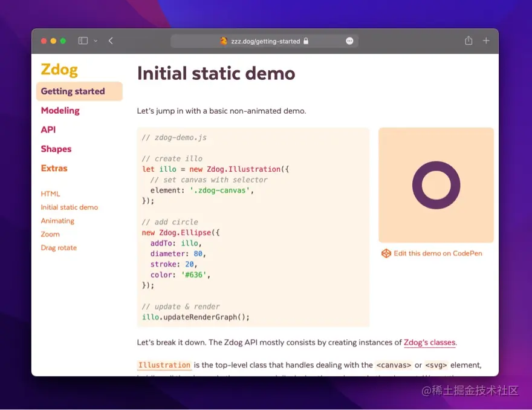Click the '<canvas>' inline code text
Image resolution: width=532 pixels, height=410 pixels.
(394, 365)
